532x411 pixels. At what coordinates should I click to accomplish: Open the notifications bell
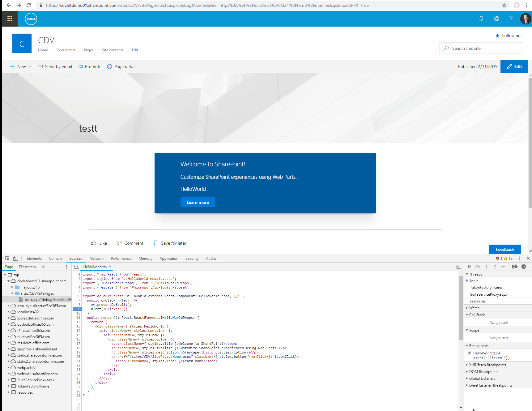point(481,19)
